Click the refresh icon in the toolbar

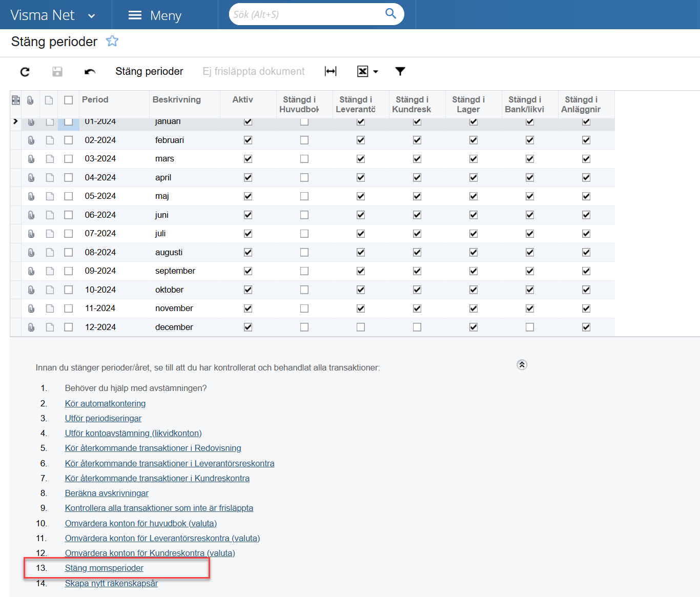[25, 72]
